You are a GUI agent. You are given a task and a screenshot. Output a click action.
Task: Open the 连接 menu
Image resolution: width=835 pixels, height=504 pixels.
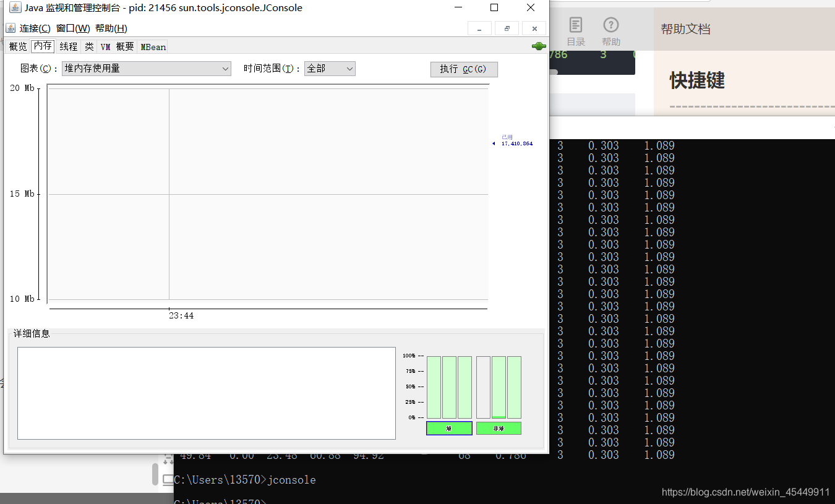point(35,28)
